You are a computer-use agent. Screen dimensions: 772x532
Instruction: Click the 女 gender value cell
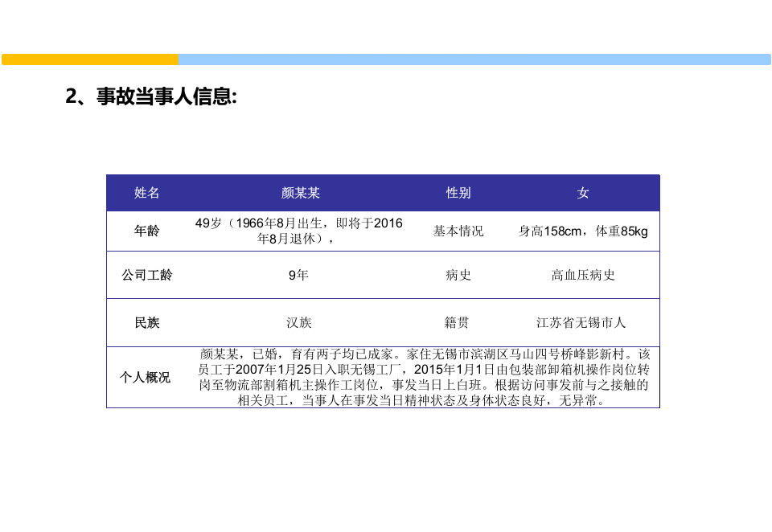click(581, 193)
